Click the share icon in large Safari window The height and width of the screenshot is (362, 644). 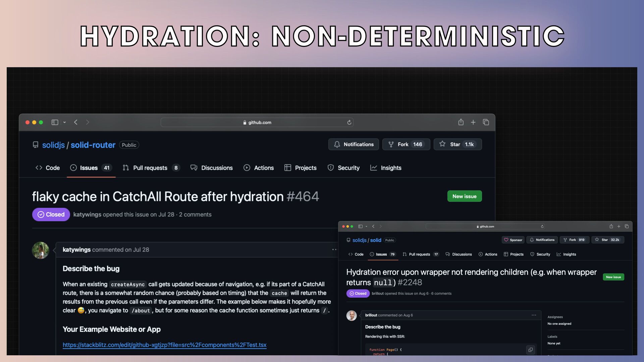pyautogui.click(x=461, y=122)
